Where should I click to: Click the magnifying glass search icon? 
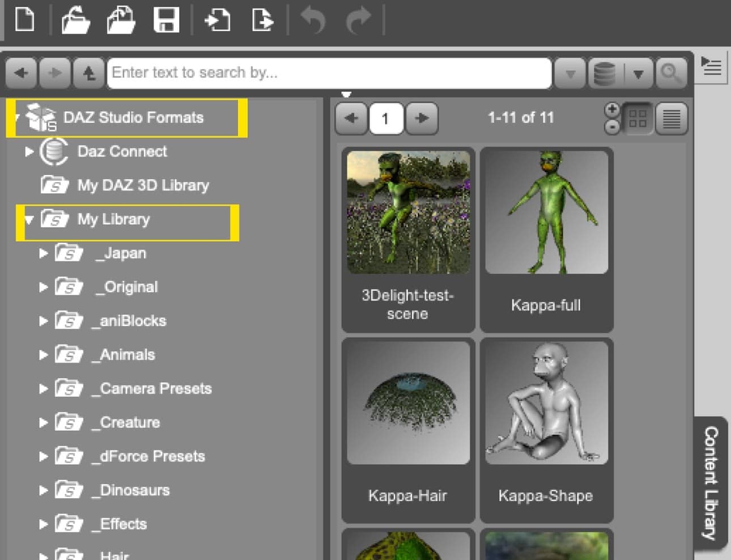671,73
